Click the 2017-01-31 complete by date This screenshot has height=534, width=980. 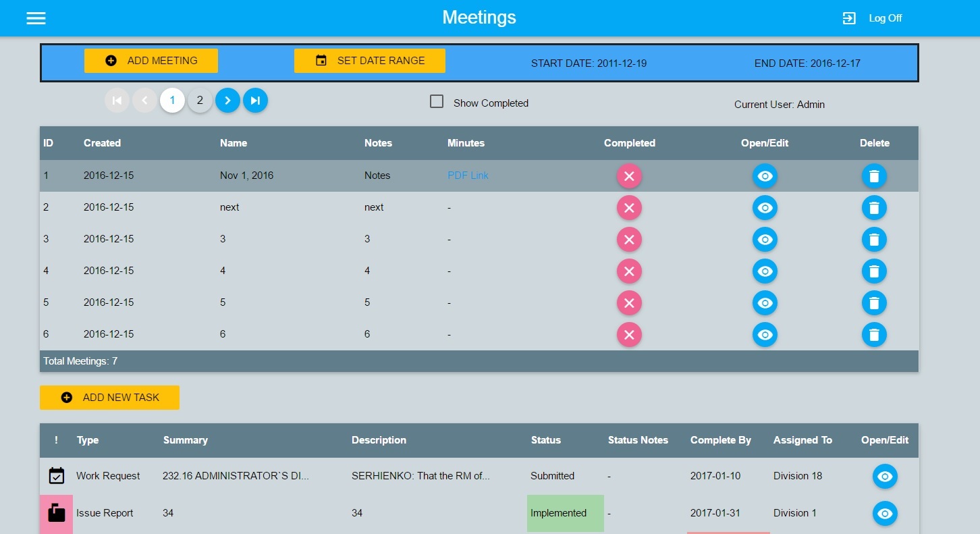[715, 513]
